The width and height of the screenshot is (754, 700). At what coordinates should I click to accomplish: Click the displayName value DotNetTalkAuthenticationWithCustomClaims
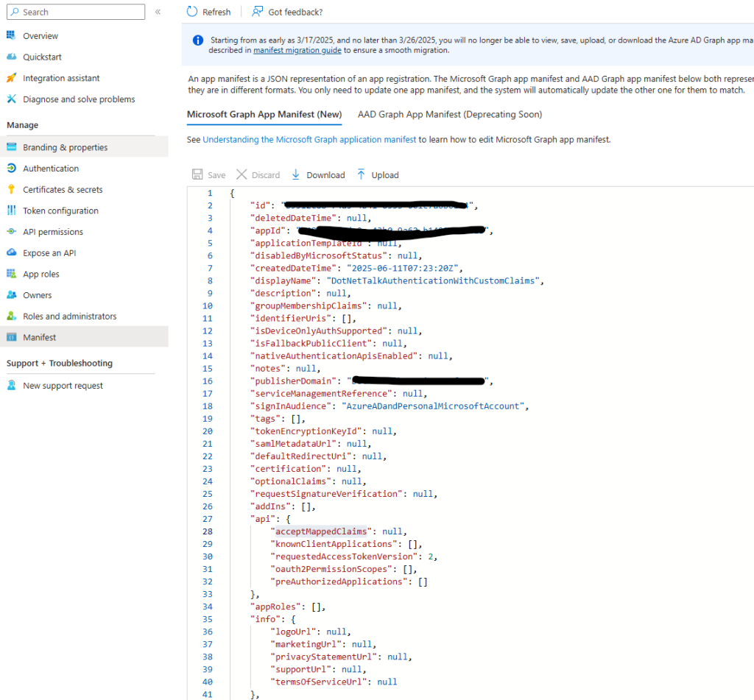pyautogui.click(x=433, y=280)
